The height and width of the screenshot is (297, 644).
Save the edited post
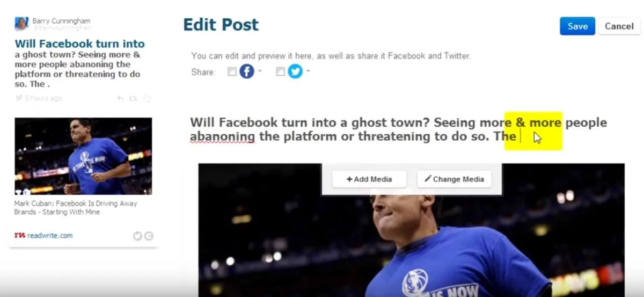(x=577, y=26)
